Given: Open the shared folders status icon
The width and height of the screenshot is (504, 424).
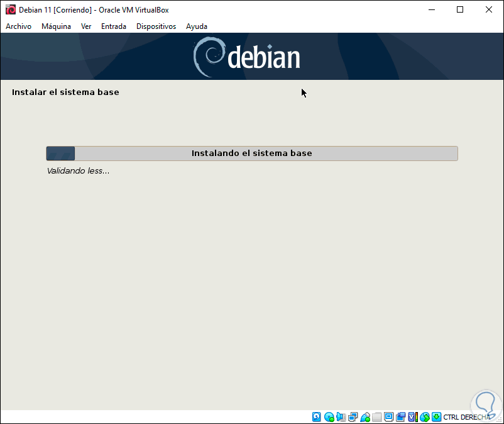Looking at the screenshot, I should (x=376, y=417).
